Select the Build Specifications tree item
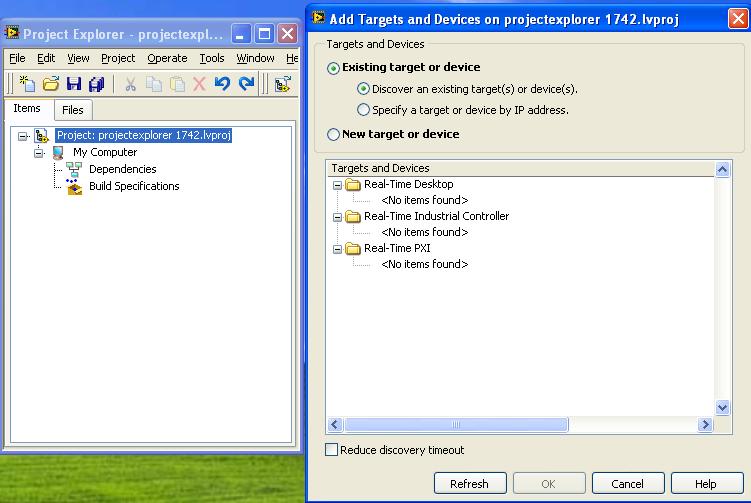This screenshot has width=751, height=503. click(x=134, y=186)
